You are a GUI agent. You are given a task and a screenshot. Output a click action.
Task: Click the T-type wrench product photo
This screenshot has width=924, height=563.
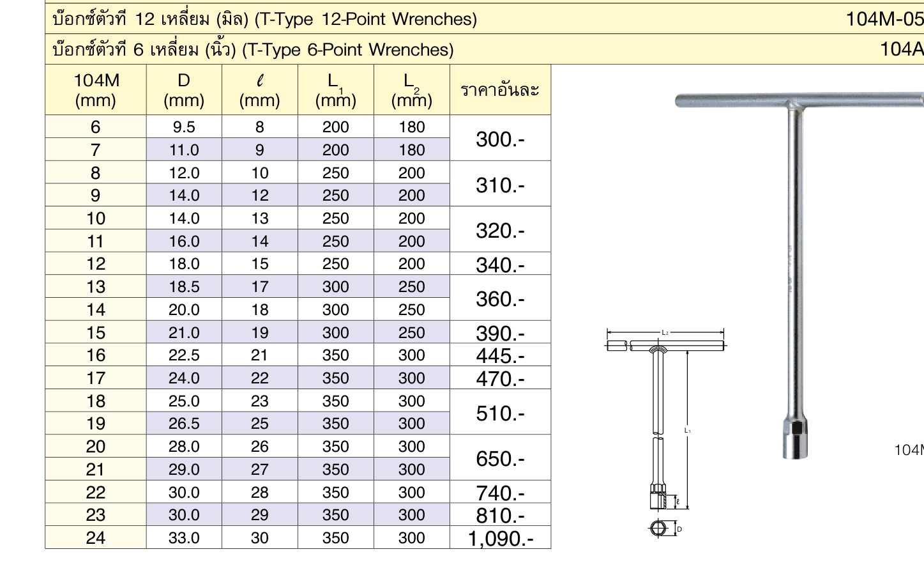click(799, 275)
